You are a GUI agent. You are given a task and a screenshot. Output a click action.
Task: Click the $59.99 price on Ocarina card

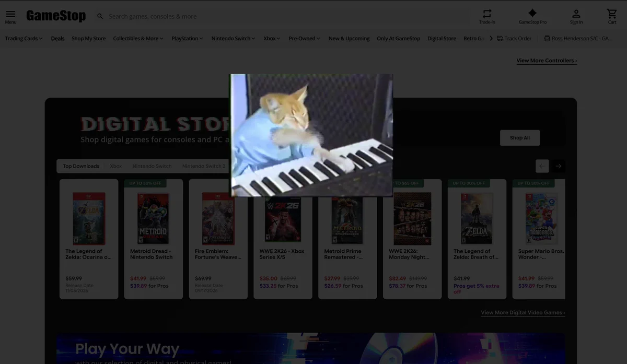[x=74, y=278]
